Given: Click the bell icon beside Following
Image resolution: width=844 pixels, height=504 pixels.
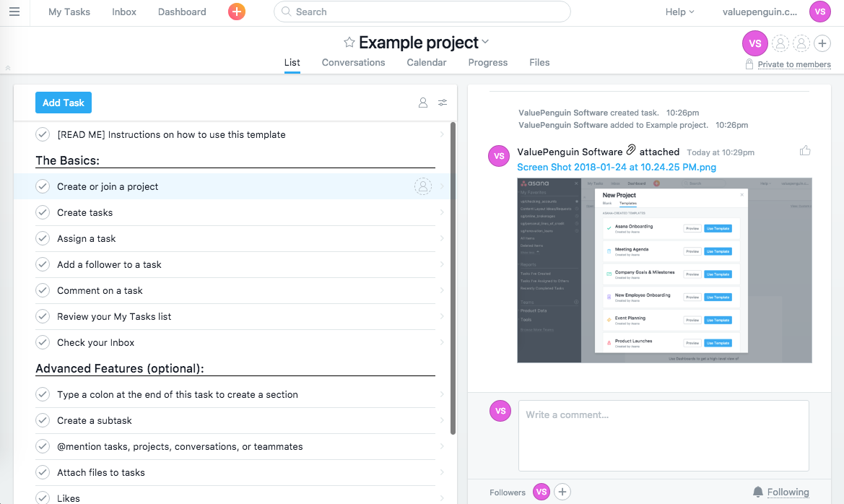Looking at the screenshot, I should [x=758, y=492].
